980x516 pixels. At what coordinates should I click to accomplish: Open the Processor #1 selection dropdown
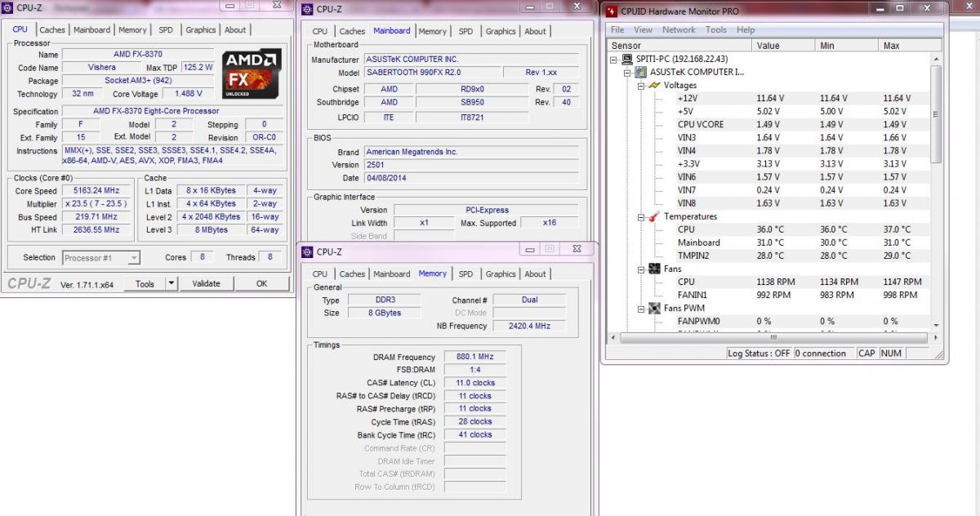(x=134, y=258)
